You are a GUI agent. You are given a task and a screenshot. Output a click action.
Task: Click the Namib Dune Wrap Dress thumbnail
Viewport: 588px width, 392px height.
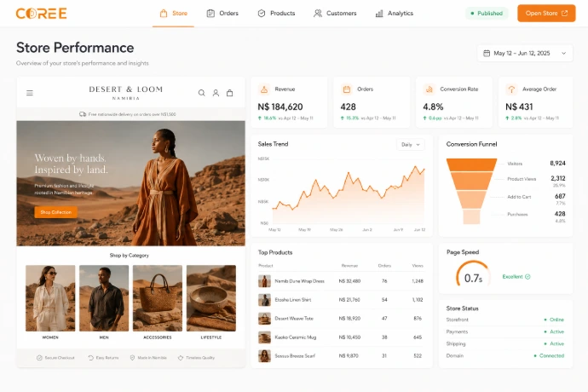264,281
